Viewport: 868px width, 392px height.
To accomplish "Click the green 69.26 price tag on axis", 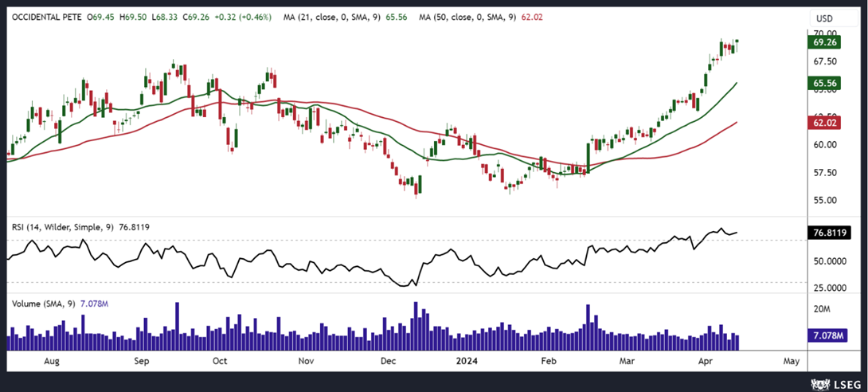I will pyautogui.click(x=825, y=42).
